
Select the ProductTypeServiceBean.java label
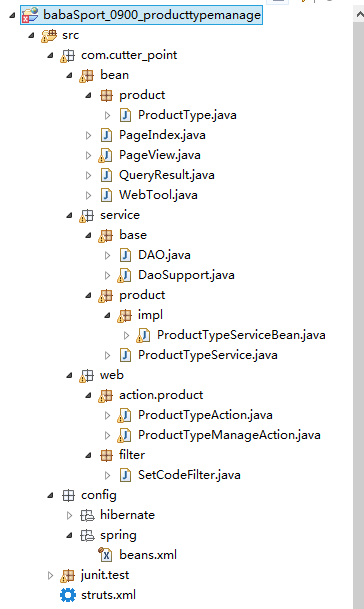tap(241, 335)
